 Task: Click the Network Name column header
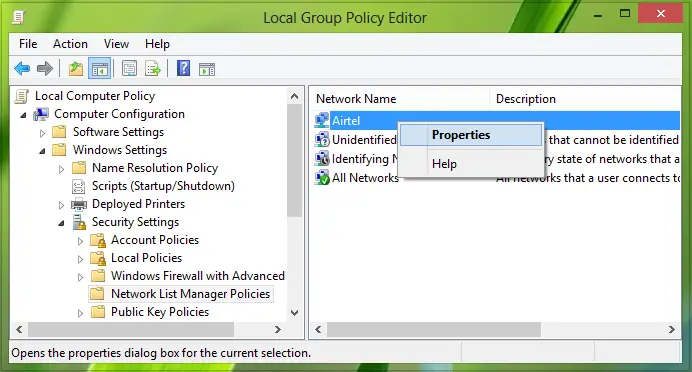400,99
